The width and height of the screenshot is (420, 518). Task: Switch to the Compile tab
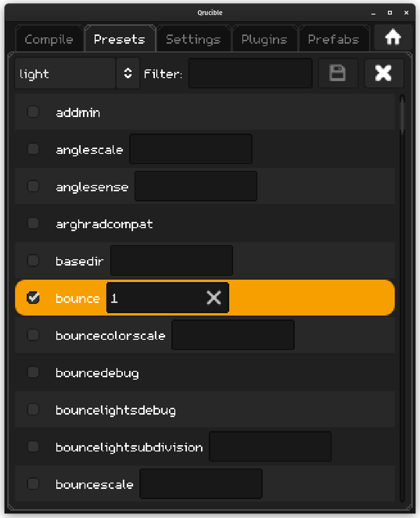pyautogui.click(x=49, y=39)
